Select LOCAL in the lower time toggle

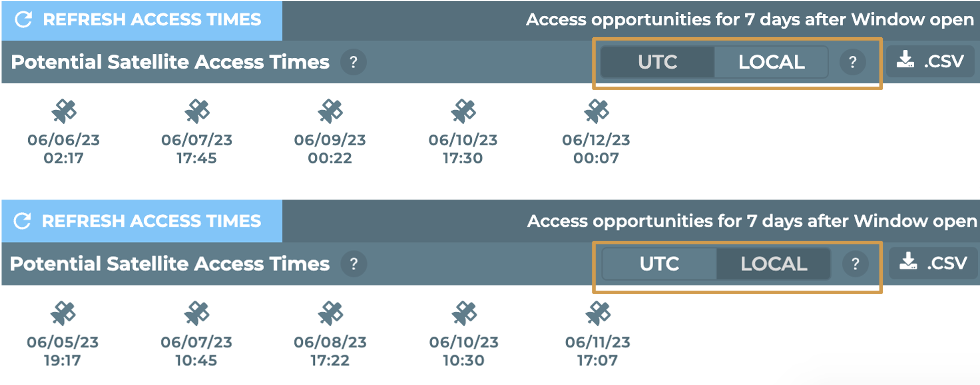point(773,264)
